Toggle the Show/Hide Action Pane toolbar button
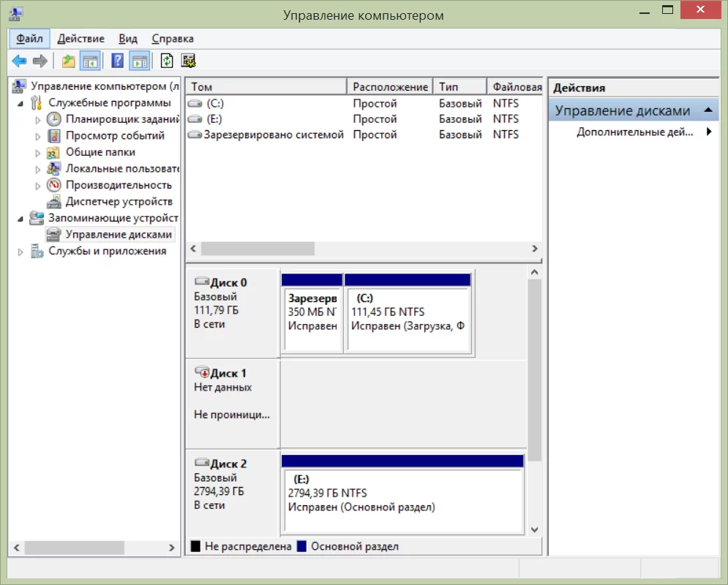Viewport: 728px width, 585px height. coord(139,61)
